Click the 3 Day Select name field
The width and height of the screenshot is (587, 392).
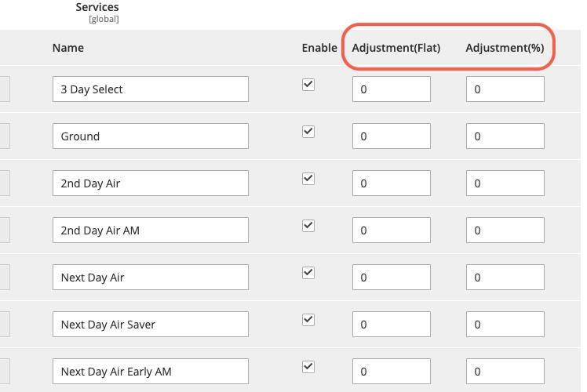[151, 89]
